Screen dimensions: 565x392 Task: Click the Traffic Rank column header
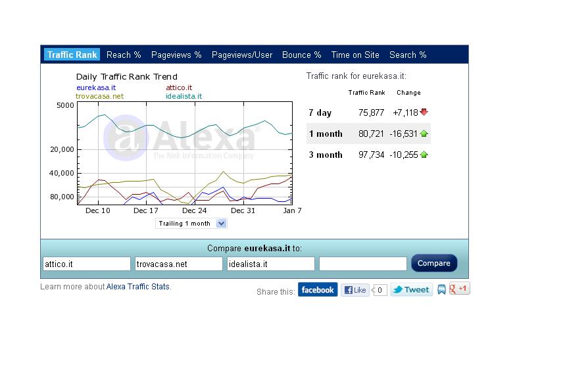point(366,93)
